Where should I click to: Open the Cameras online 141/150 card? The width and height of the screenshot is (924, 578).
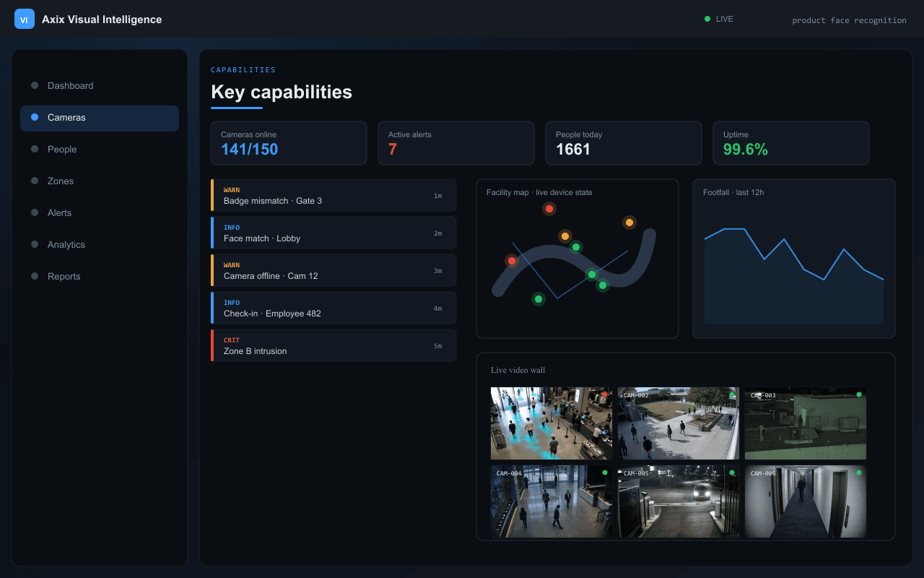point(289,143)
